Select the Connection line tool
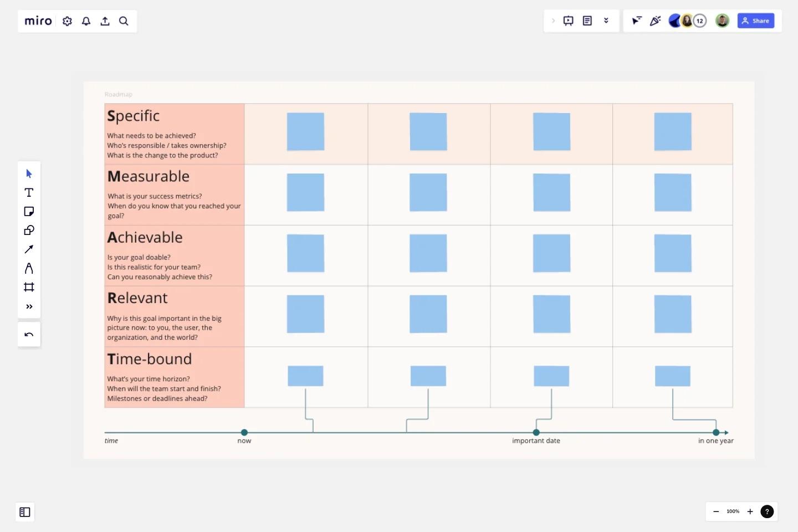The height and width of the screenshot is (532, 798). [x=29, y=249]
